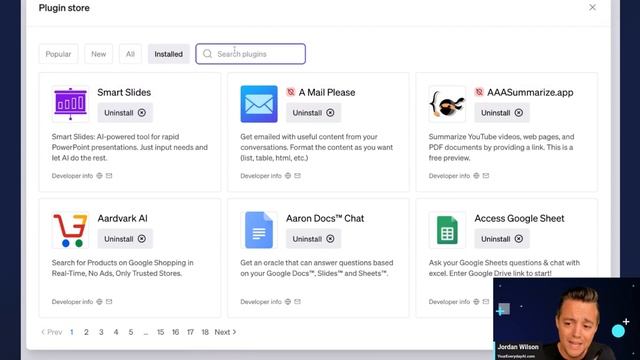Viewport: 640px width, 360px height.
Task: Click the A Mail Please red unverified badge
Action: (x=291, y=92)
